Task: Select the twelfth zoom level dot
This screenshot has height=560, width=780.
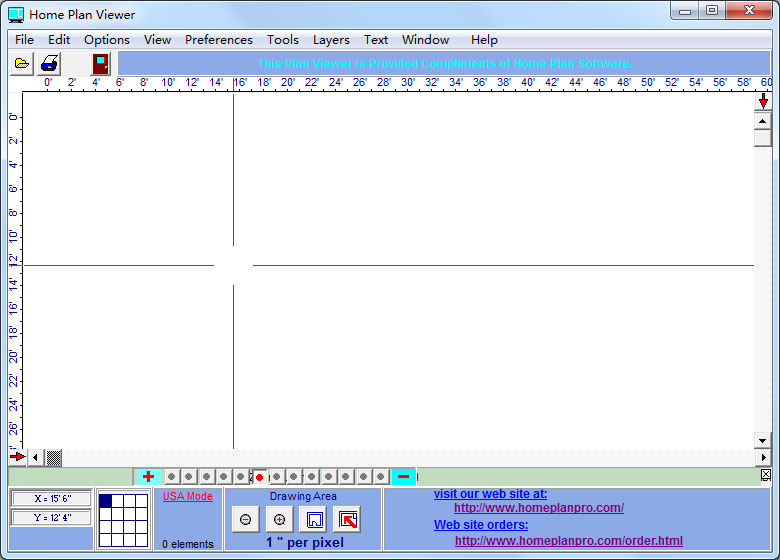Action: pyautogui.click(x=364, y=477)
